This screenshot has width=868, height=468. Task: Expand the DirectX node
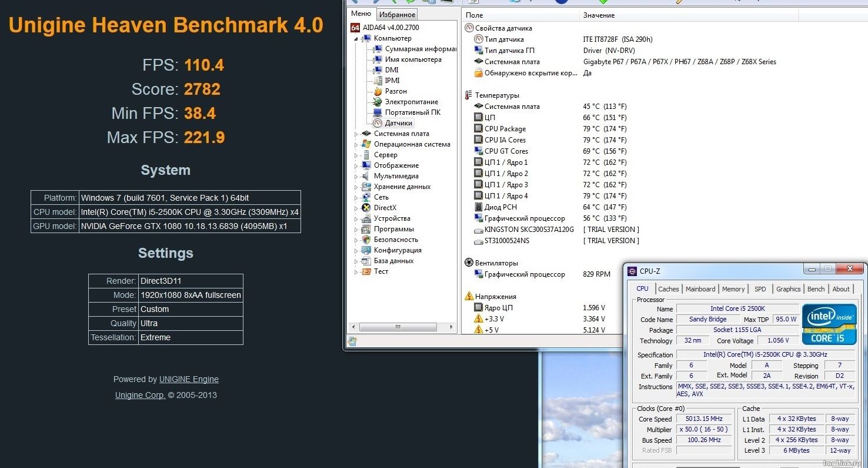click(x=356, y=208)
